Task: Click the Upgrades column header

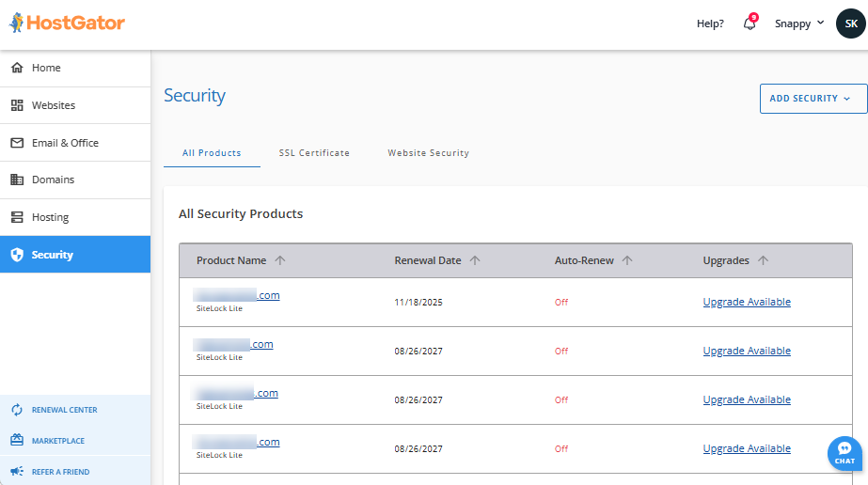Action: [726, 260]
